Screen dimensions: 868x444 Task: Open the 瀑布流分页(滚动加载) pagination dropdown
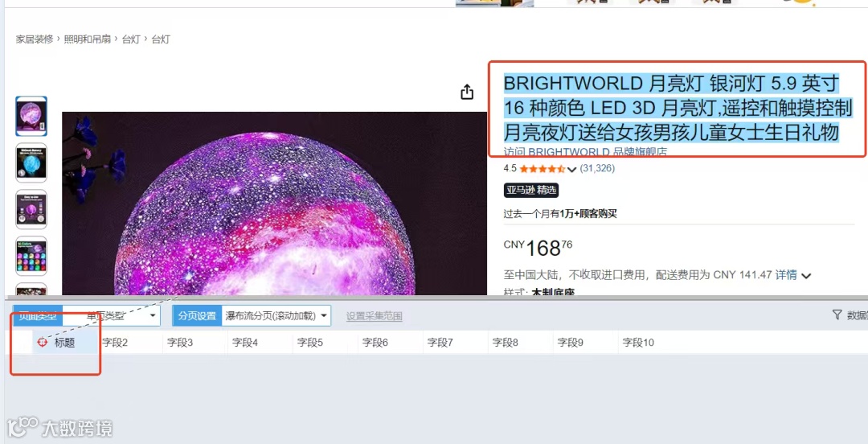[x=276, y=316]
